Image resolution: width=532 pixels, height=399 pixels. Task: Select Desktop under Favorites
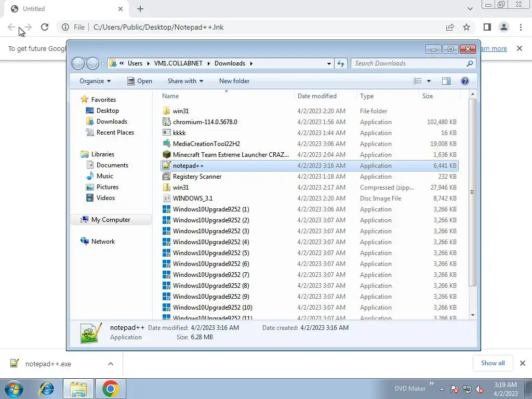pyautogui.click(x=108, y=110)
